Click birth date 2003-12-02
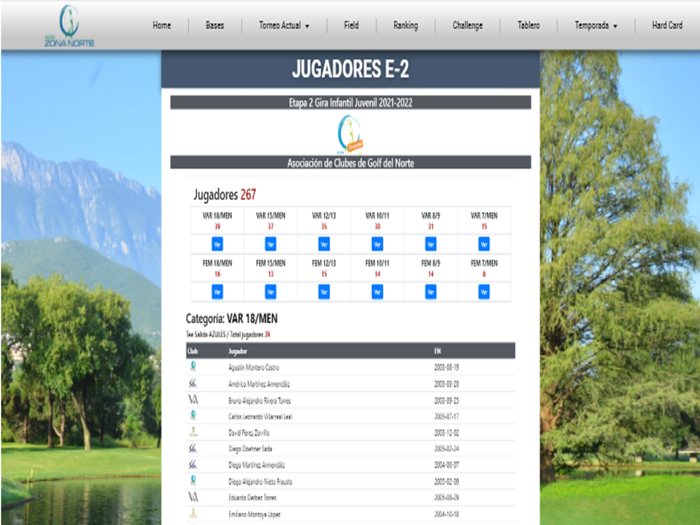 446,433
